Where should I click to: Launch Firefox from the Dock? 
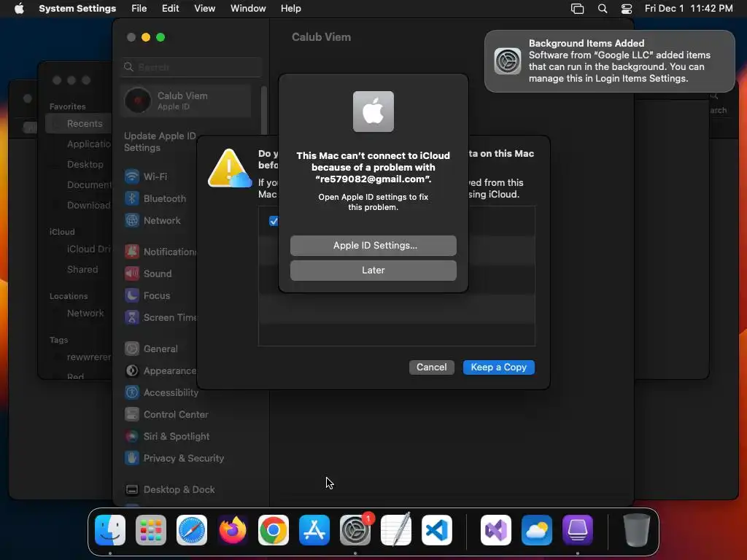pyautogui.click(x=233, y=530)
